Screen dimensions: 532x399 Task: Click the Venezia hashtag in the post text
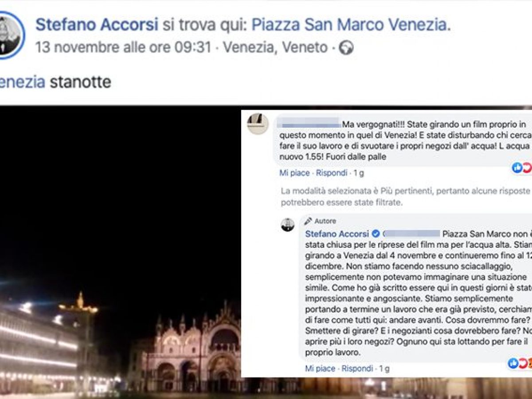tap(22, 82)
